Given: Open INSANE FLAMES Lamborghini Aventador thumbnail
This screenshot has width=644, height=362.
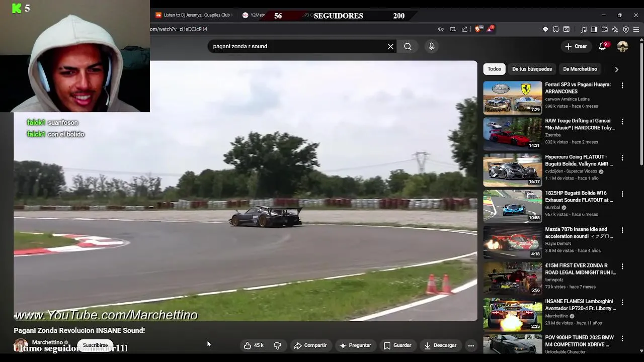Looking at the screenshot, I should (513, 315).
